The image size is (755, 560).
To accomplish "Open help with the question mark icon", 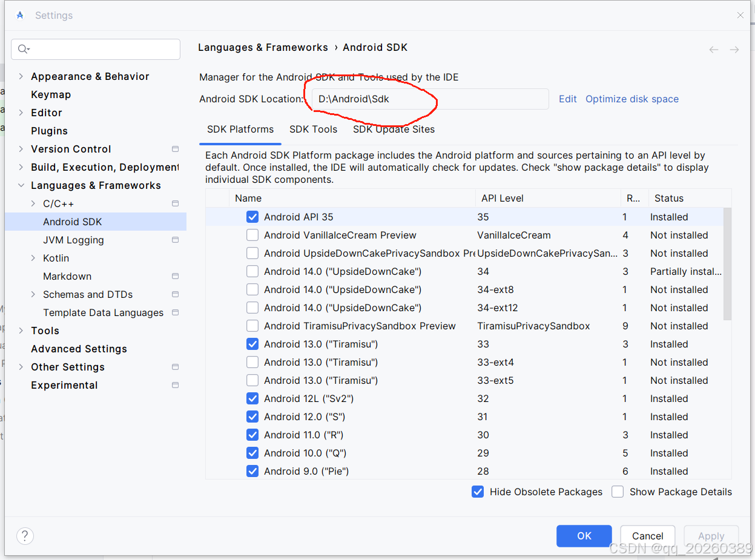I will 25,536.
